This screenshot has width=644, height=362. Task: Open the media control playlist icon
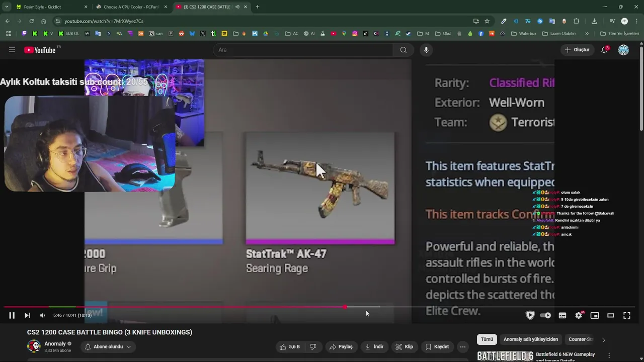(612, 21)
